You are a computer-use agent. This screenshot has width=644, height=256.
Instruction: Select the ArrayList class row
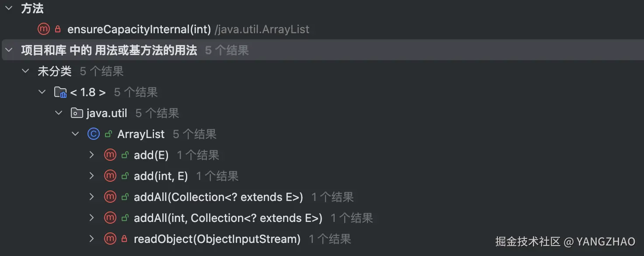(141, 134)
